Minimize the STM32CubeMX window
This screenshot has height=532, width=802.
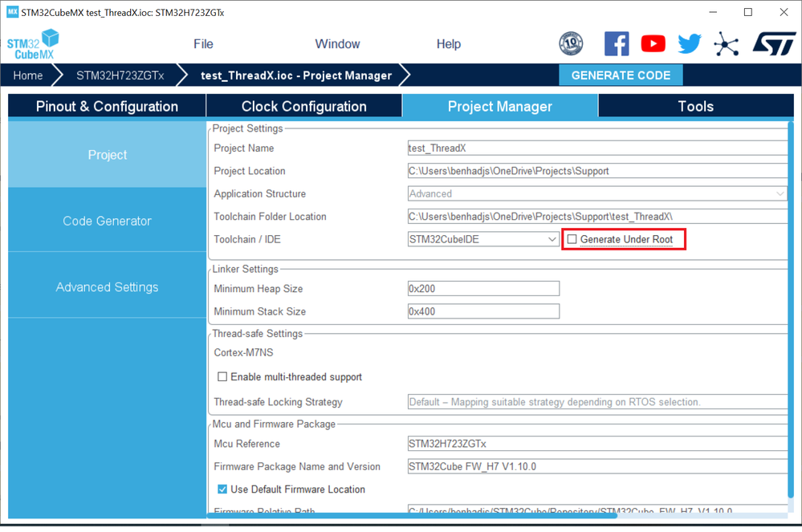(x=713, y=12)
